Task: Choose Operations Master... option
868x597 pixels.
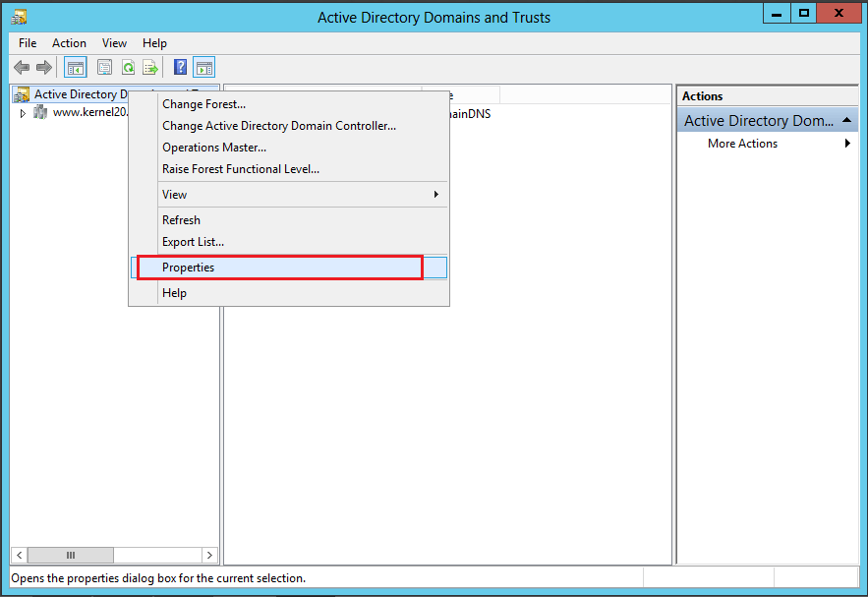Action: 288,148
